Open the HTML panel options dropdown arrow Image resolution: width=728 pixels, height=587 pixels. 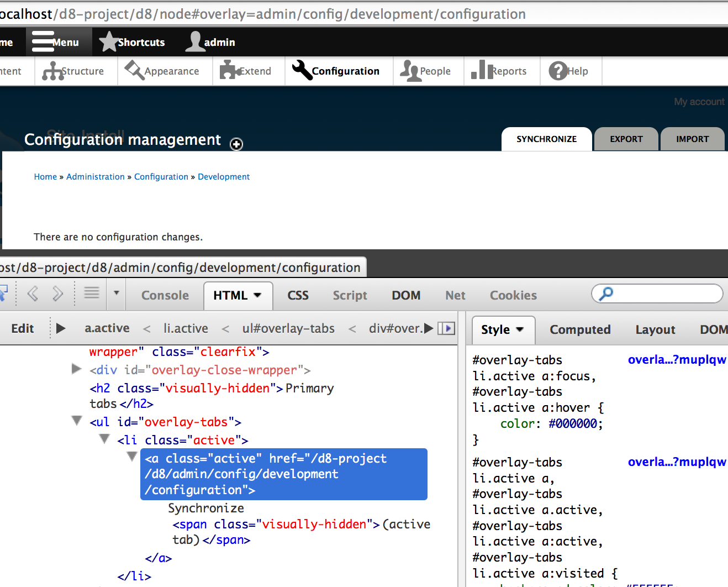(x=257, y=296)
